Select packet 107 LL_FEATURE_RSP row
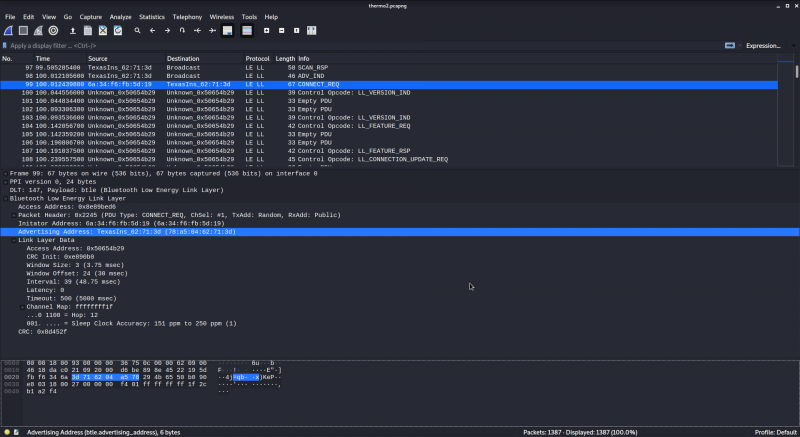This screenshot has height=437, width=800. click(x=389, y=151)
